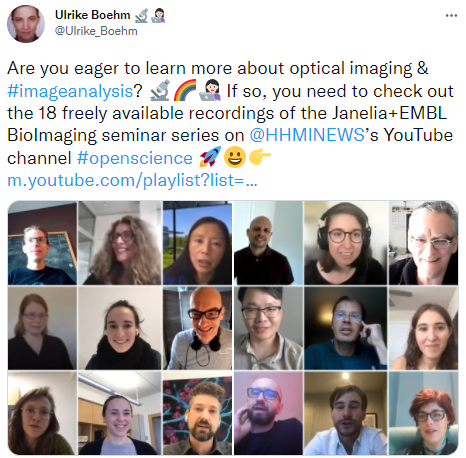This screenshot has width=466, height=458.
Task: Open the #imageanalysis hashtag
Action: tap(71, 91)
